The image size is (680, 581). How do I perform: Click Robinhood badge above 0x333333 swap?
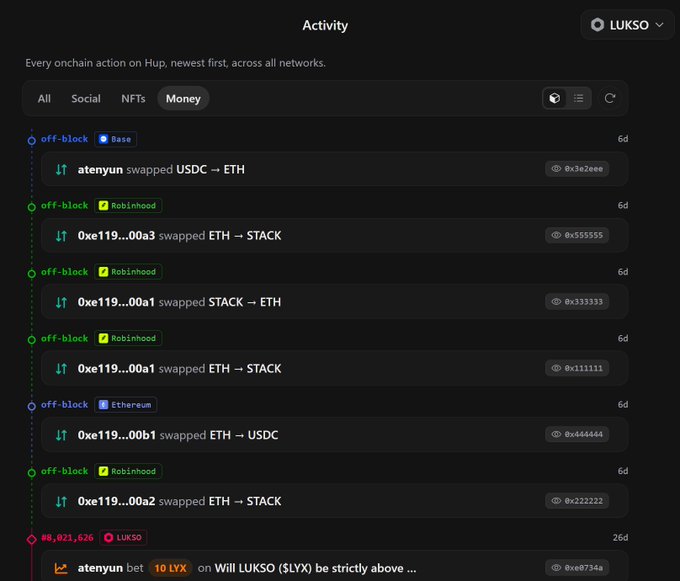(x=128, y=272)
